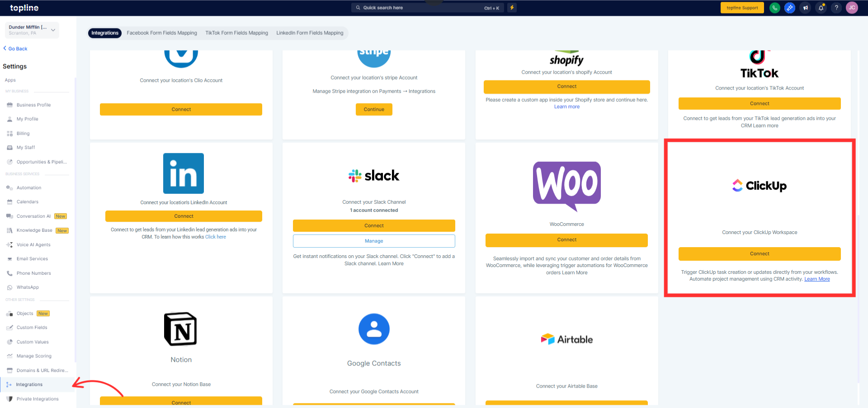Connect the Shopify account
Image resolution: width=868 pixels, height=408 pixels.
pyautogui.click(x=567, y=86)
